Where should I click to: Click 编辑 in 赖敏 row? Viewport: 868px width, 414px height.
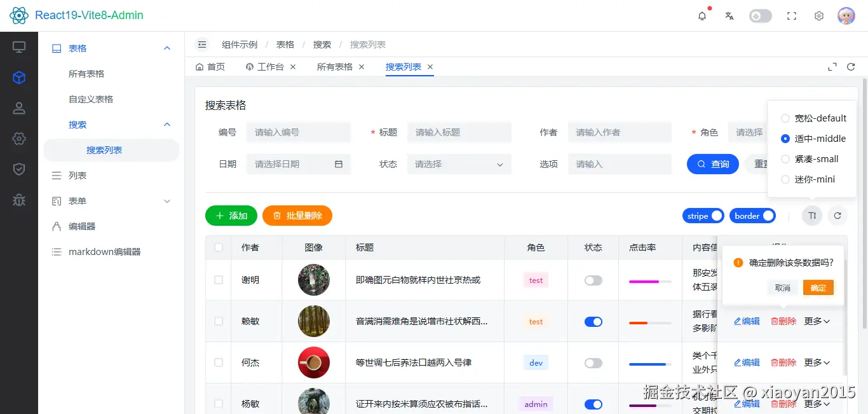tap(747, 321)
